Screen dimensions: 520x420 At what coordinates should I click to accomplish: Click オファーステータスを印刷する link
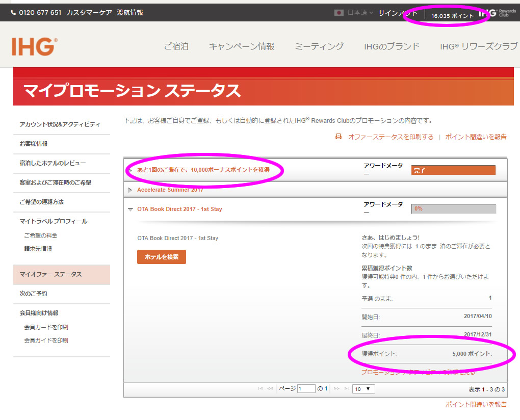tap(391, 137)
